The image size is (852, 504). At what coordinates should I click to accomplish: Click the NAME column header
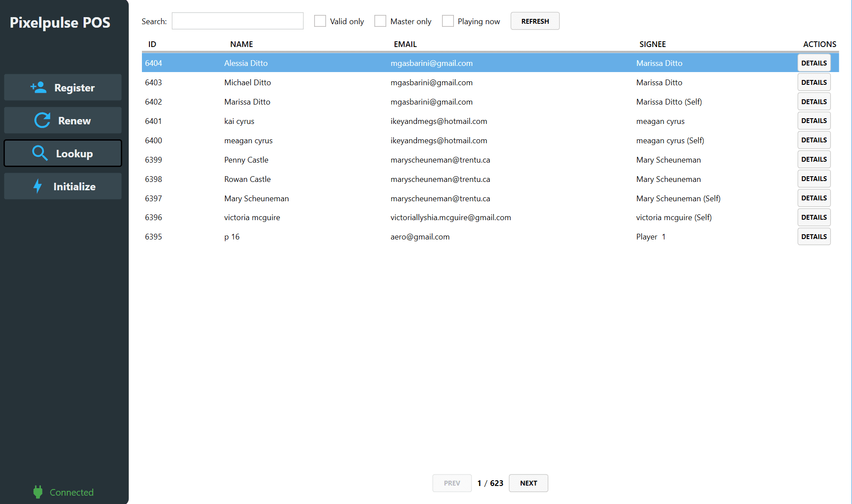241,44
